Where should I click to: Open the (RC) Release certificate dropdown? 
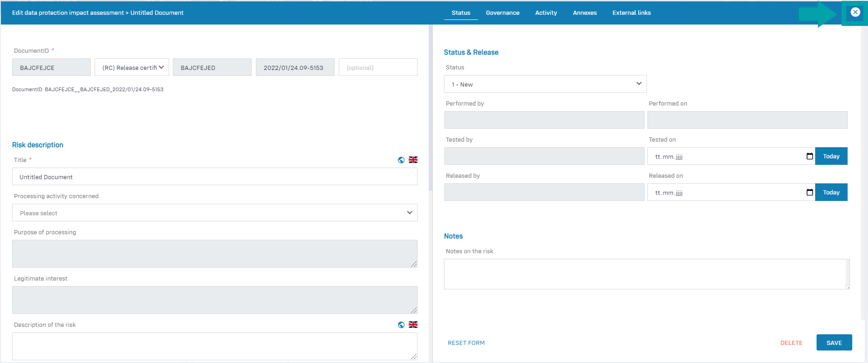tap(132, 68)
